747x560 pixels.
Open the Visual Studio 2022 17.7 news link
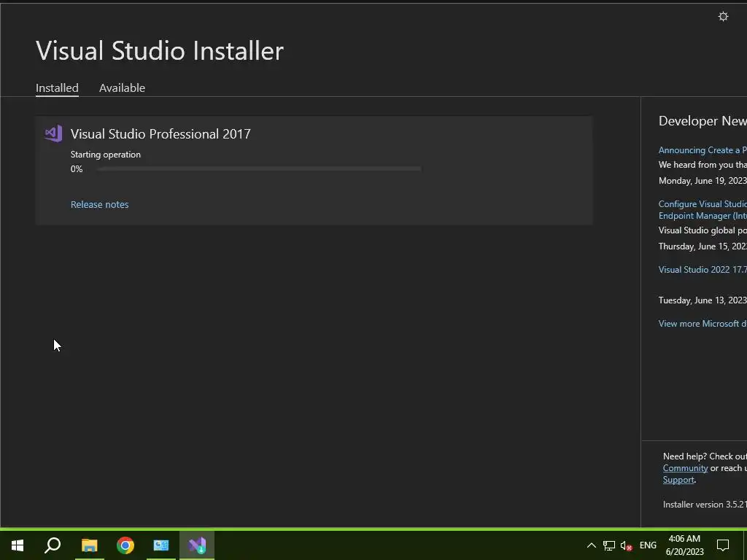[703, 270]
